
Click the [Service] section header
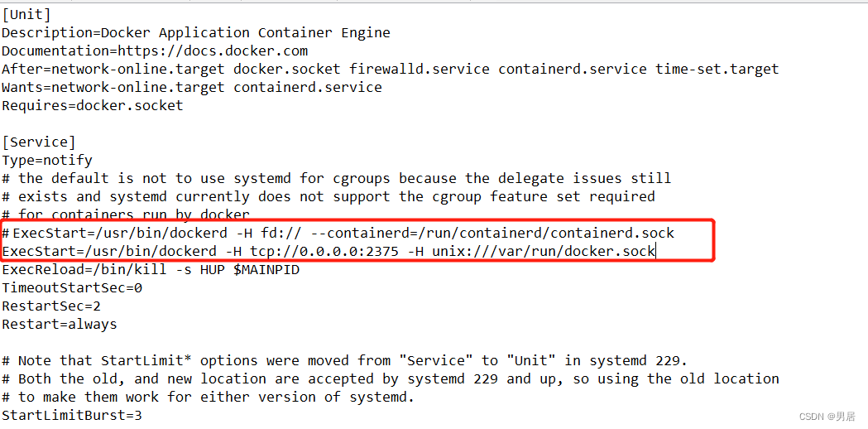38,142
